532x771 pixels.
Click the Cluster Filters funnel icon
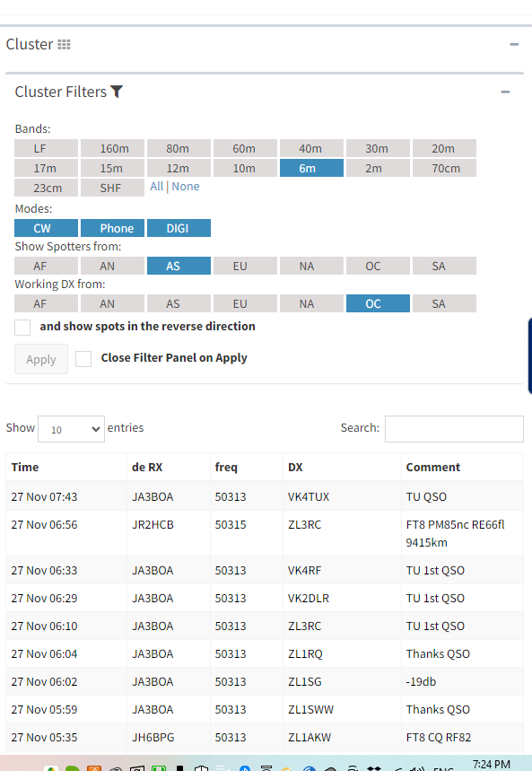117,92
